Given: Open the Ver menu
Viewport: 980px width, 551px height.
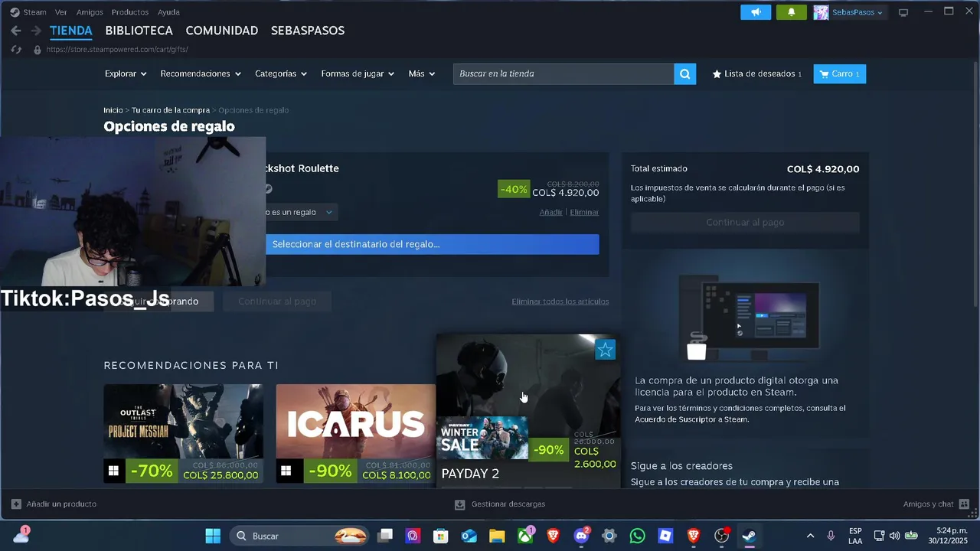Looking at the screenshot, I should coord(60,12).
